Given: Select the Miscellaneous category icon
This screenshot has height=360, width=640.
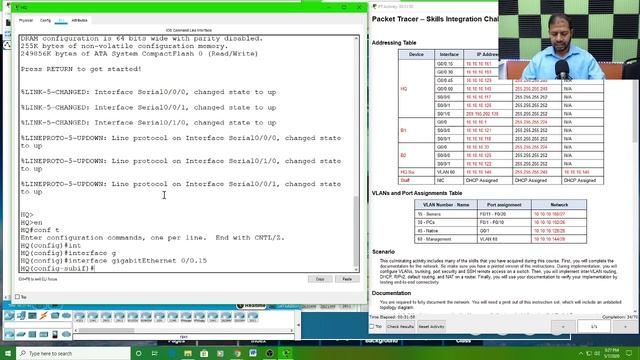Looking at the screenshot, I should point(55,316).
